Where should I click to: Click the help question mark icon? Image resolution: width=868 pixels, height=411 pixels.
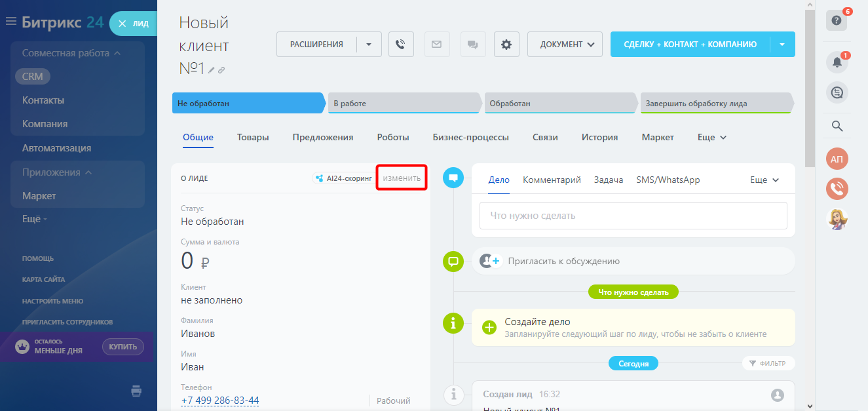point(837,20)
